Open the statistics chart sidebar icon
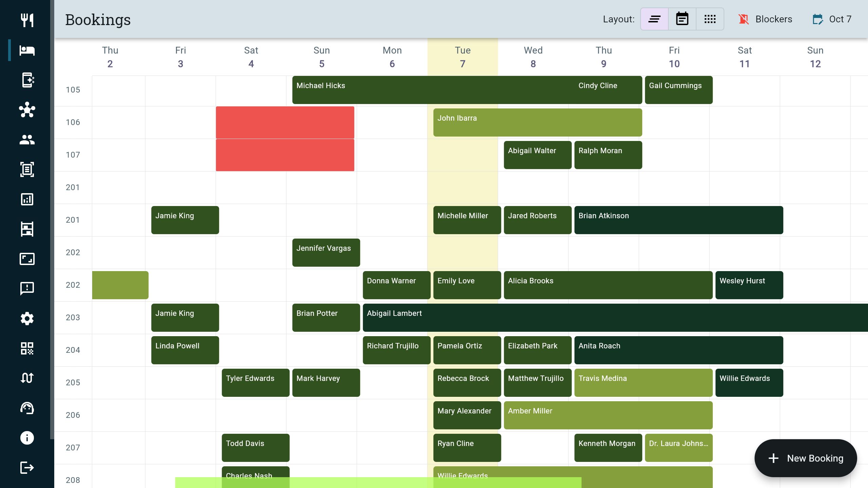Viewport: 868px width, 488px height. pyautogui.click(x=27, y=199)
